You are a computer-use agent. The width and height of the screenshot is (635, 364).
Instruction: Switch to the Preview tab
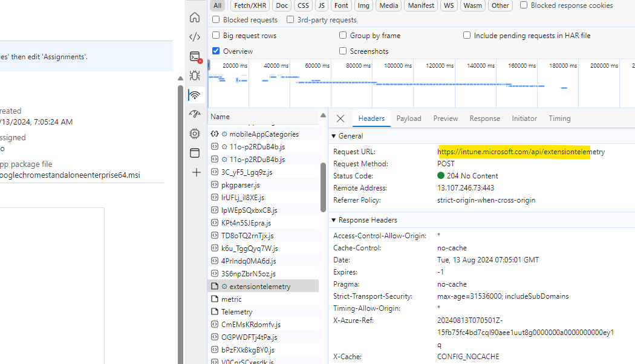coord(446,119)
